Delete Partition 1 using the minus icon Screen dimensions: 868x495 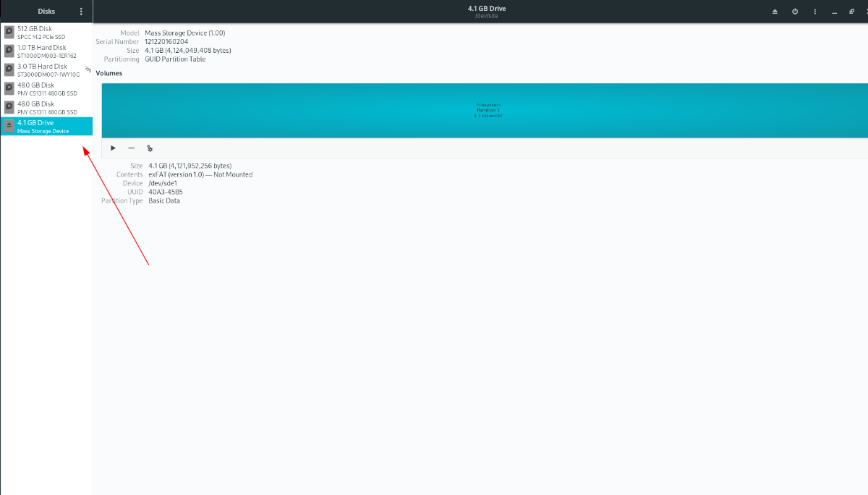tap(132, 148)
